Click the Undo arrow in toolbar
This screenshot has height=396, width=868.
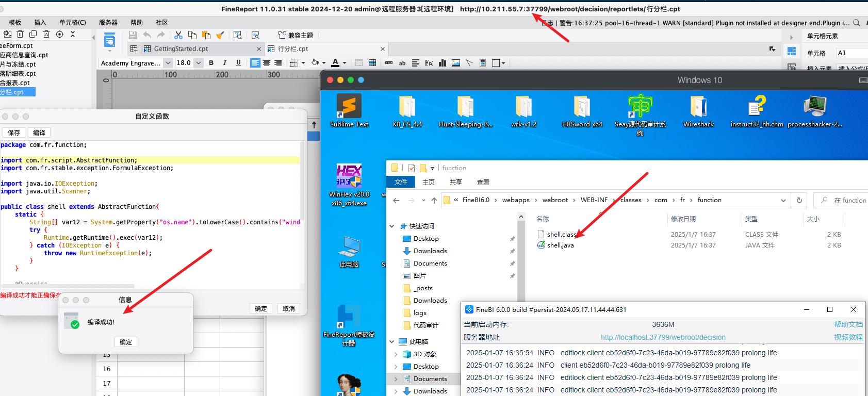pos(147,35)
